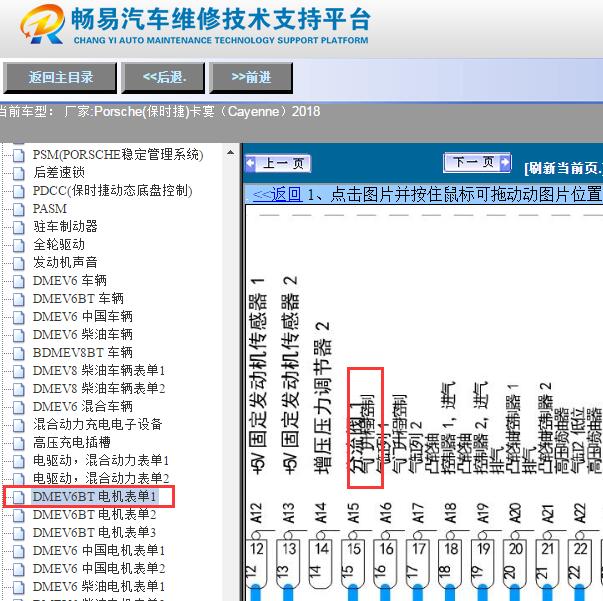This screenshot has height=601, width=603.
Task: Click the 刷新当前页 link
Action: [563, 168]
